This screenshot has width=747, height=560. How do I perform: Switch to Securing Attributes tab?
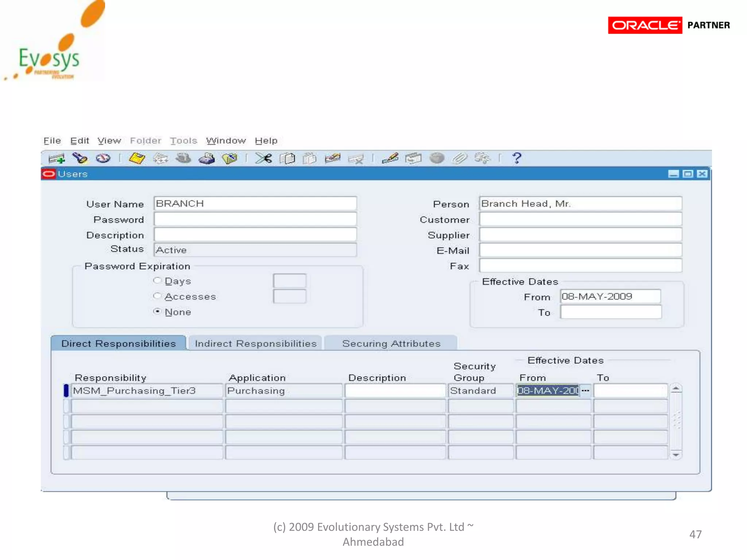pos(391,343)
